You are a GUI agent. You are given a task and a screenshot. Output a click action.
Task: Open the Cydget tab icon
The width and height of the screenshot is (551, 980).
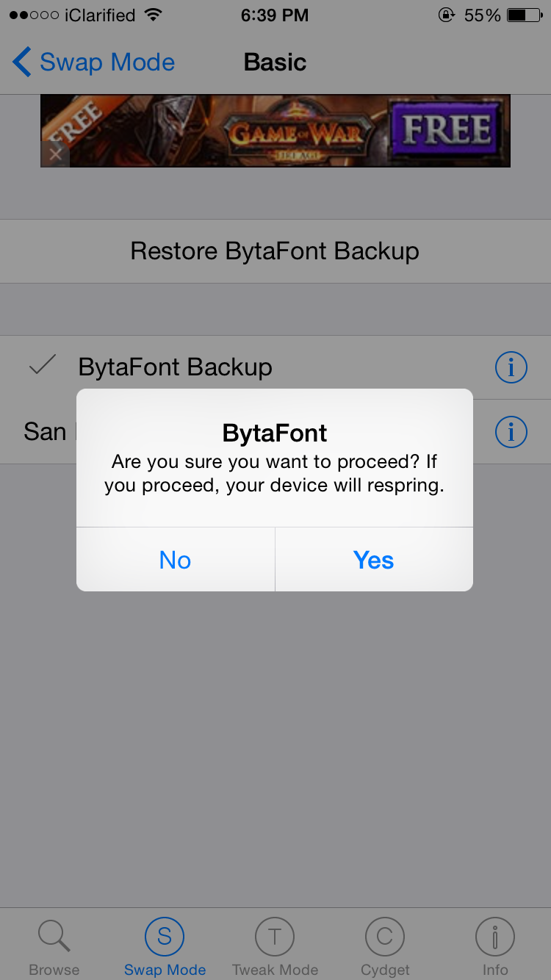pyautogui.click(x=385, y=937)
